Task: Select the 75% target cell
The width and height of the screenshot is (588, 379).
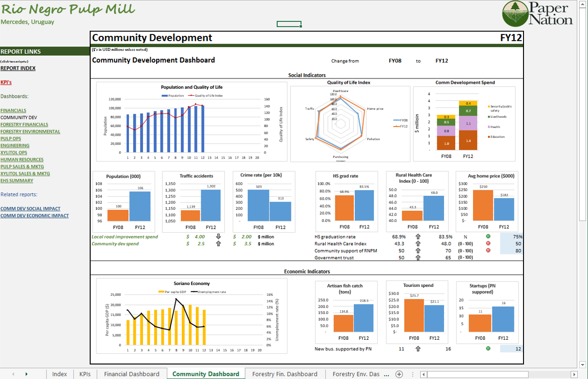Action: [x=511, y=237]
